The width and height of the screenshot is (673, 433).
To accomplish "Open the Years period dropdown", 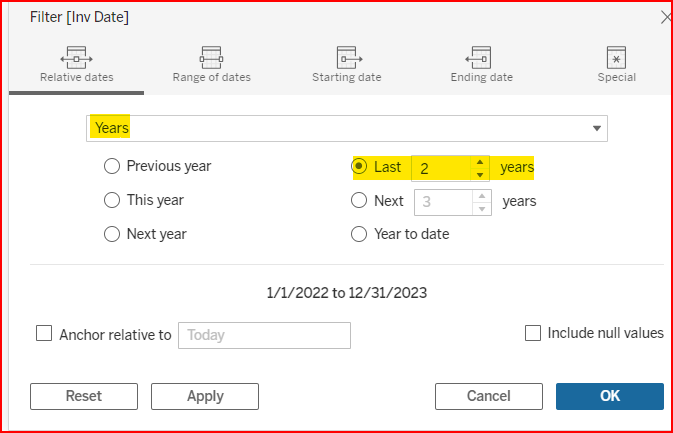I will (x=597, y=128).
